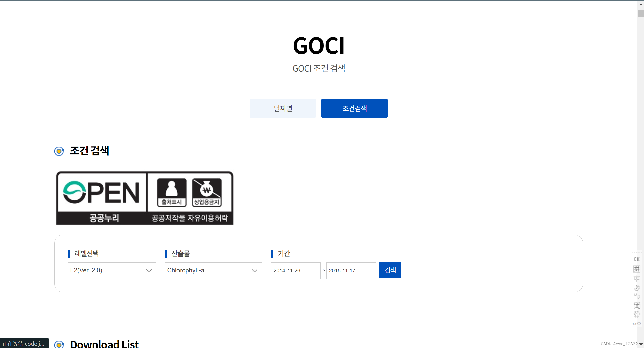The width and height of the screenshot is (644, 348).
Task: Toggle the IME half/full-width moon icon
Action: click(x=637, y=288)
